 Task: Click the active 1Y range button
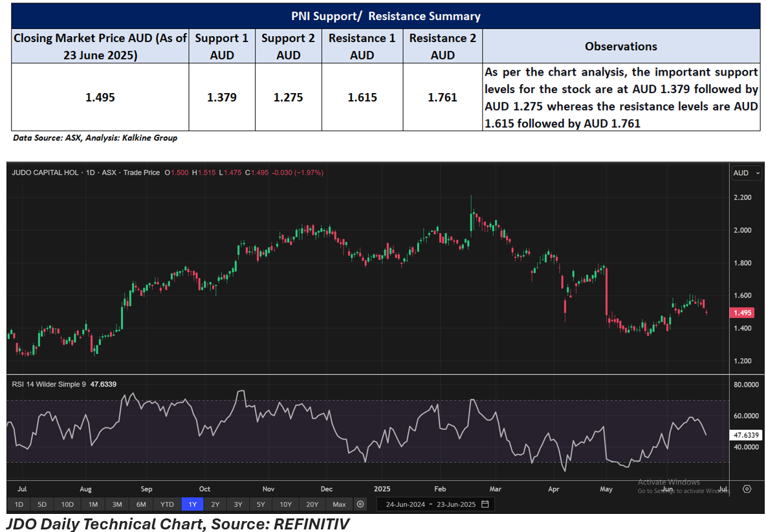[193, 504]
